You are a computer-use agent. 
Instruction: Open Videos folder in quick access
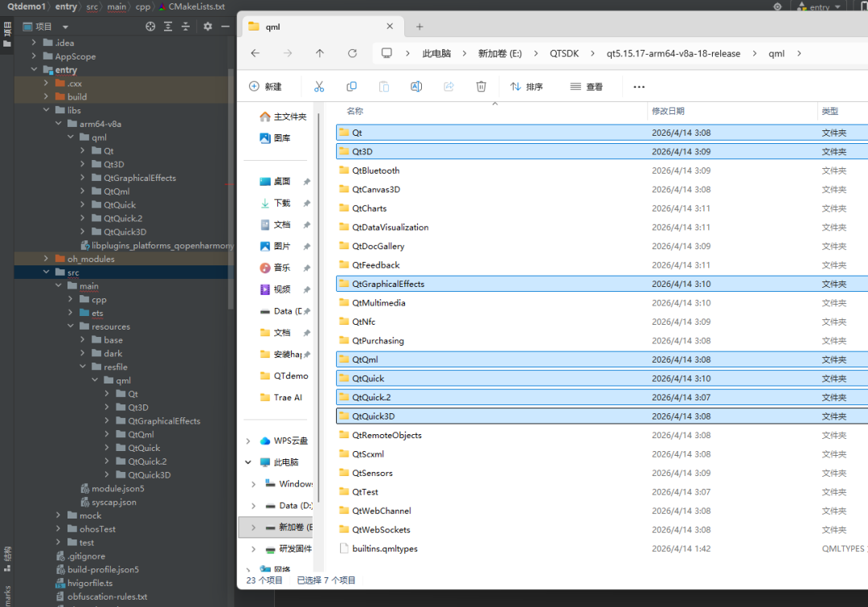[275, 289]
